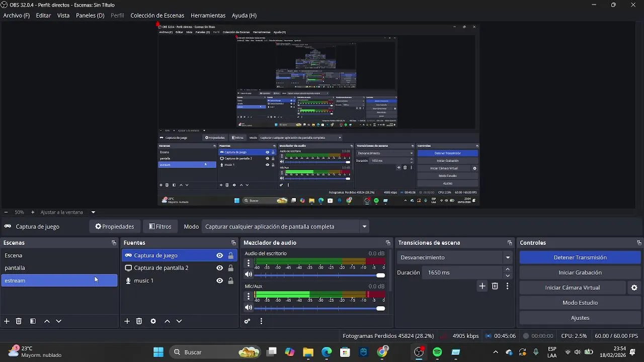Viewport: 644px width, 362px height.
Task: Open Mic/Aux options three dots
Action: click(248, 296)
